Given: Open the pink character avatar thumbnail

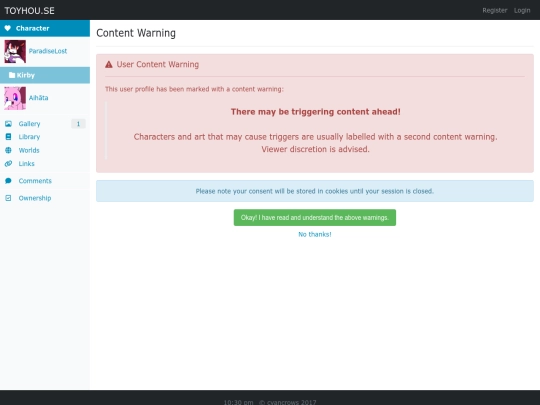Looking at the screenshot, I should [x=15, y=98].
